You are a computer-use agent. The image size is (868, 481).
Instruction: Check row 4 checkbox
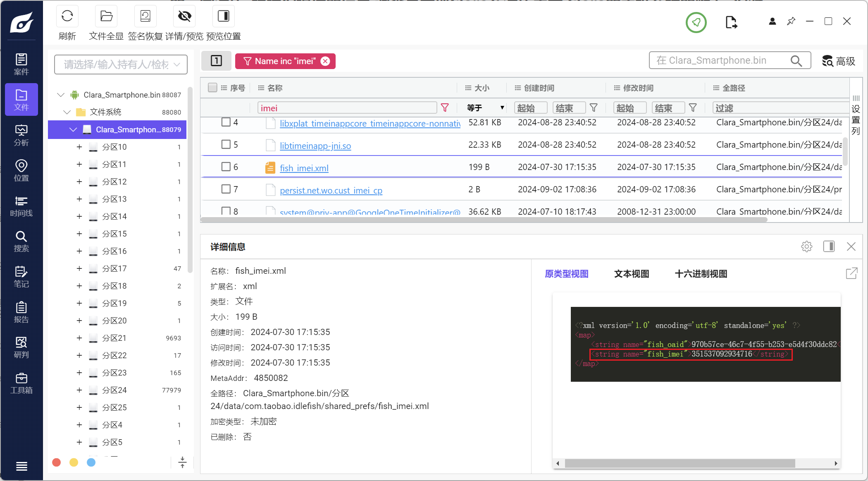pyautogui.click(x=226, y=122)
